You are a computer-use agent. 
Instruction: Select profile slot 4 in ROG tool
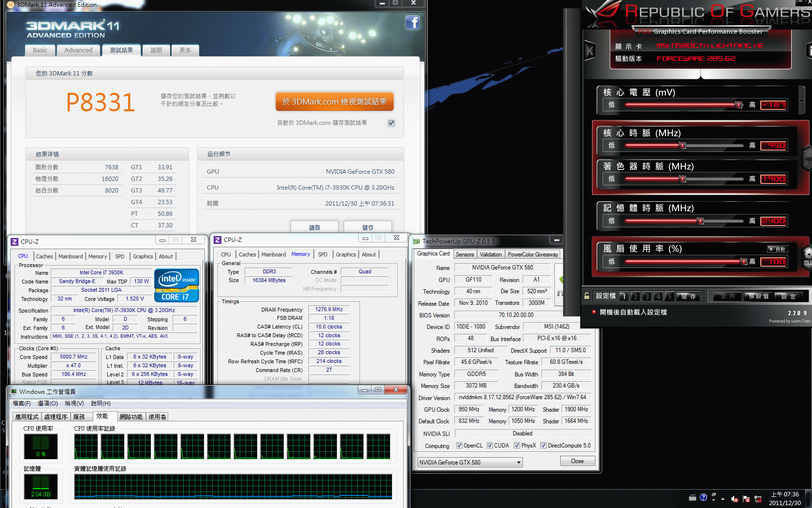(658, 297)
